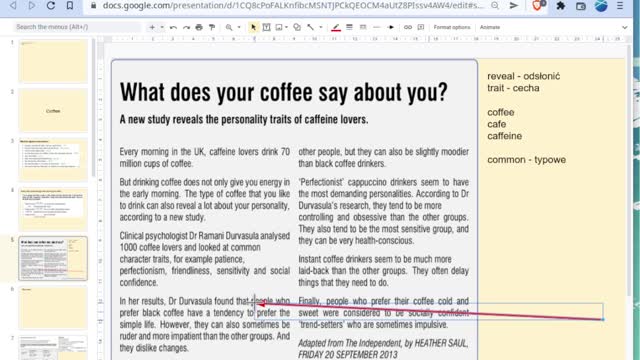This screenshot has width=640, height=360.
Task: Open the Insert image dropdown arrow
Action: pos(287,27)
